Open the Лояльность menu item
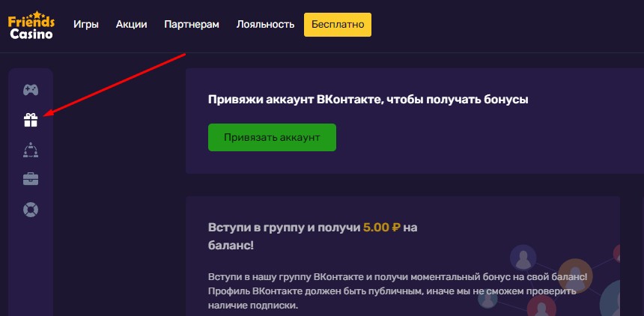The height and width of the screenshot is (316, 644). pos(265,24)
